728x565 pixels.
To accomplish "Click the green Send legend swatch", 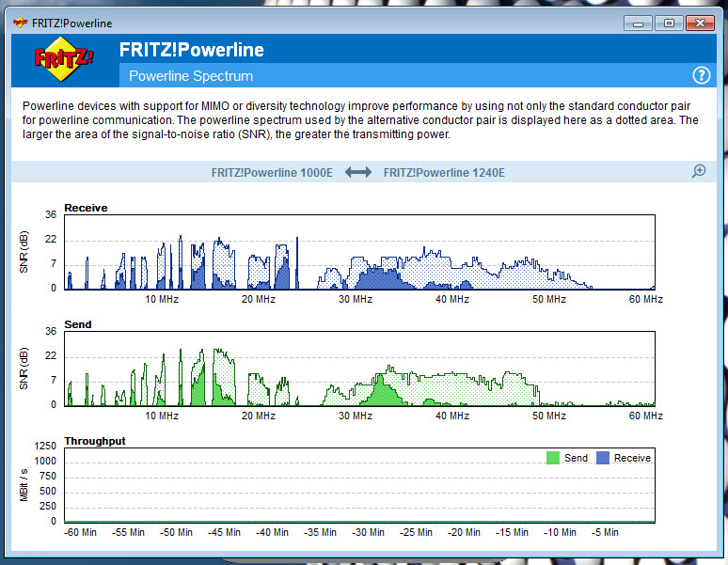I will click(553, 458).
